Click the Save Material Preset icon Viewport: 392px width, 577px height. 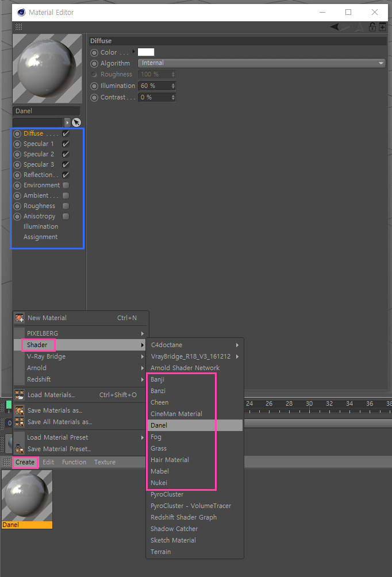click(20, 449)
